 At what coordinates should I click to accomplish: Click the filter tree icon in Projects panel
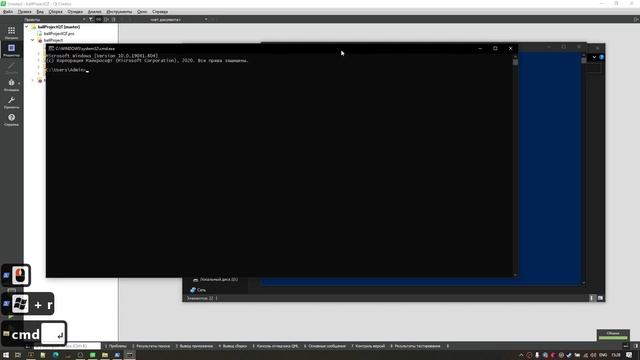91,19
